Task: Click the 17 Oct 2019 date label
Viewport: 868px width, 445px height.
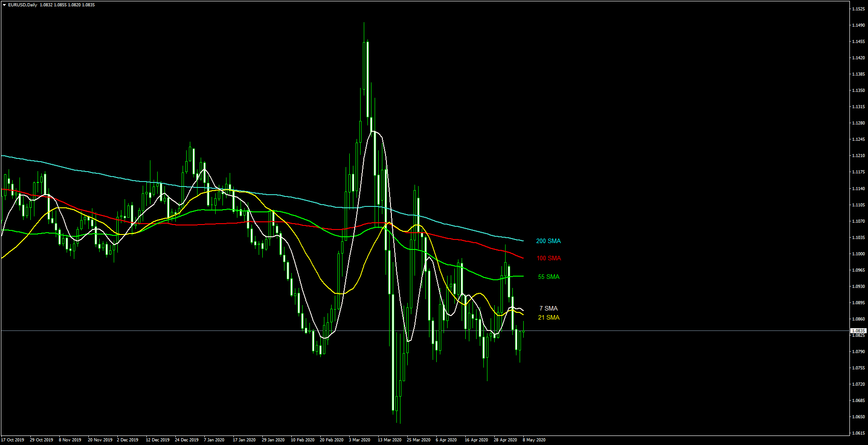Action: pyautogui.click(x=13, y=440)
